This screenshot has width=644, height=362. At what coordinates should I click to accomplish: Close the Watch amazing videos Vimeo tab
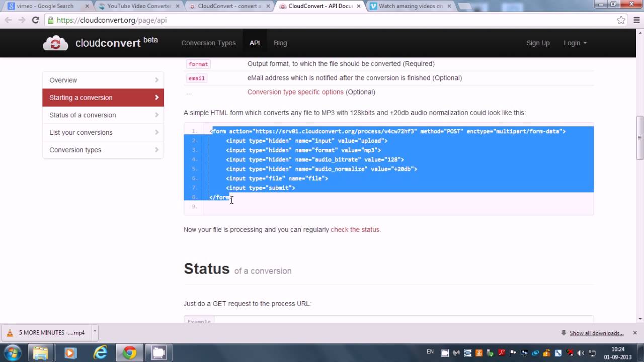[448, 6]
